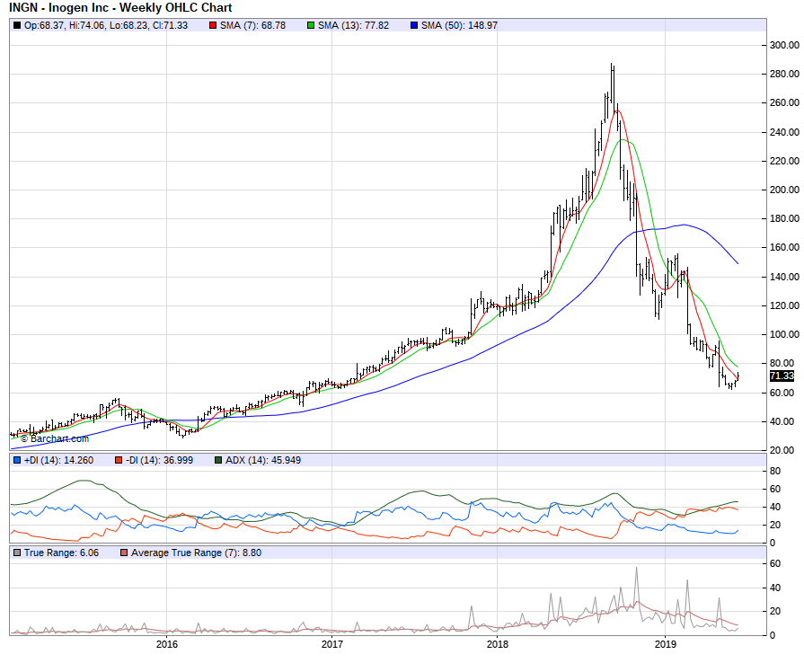Click the 2019 date axis label
Viewport: 804px width, 672px height.
point(665,644)
